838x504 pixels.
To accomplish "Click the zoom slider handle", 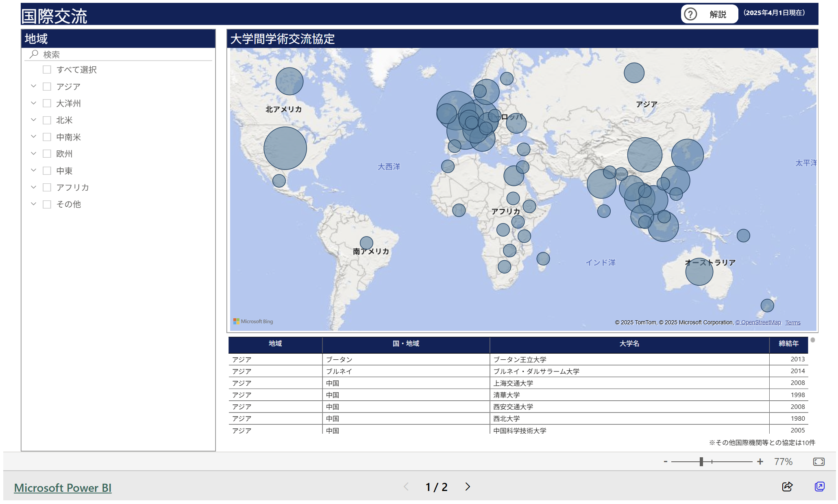I will 701,462.
